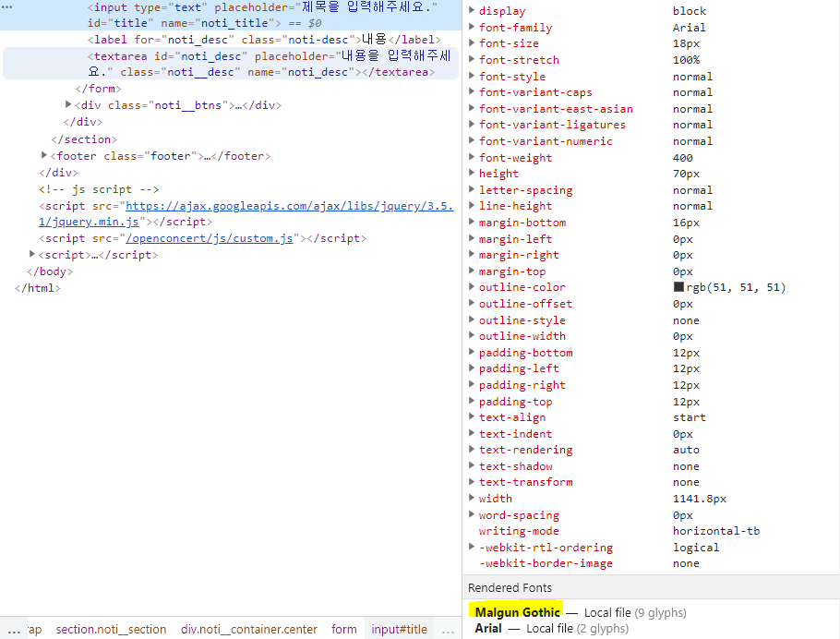This screenshot has height=639, width=840.
Task: Expand the div noti__btns node
Action: [68, 104]
